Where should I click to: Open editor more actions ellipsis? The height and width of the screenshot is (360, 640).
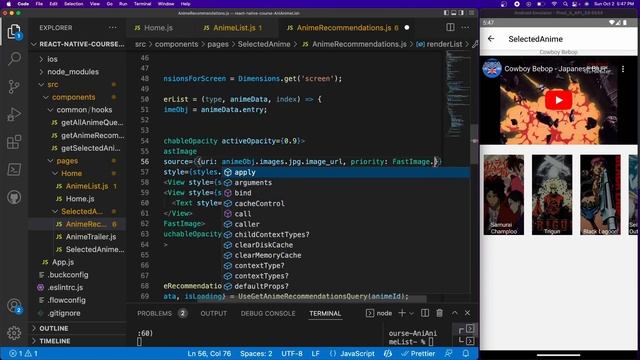[465, 27]
